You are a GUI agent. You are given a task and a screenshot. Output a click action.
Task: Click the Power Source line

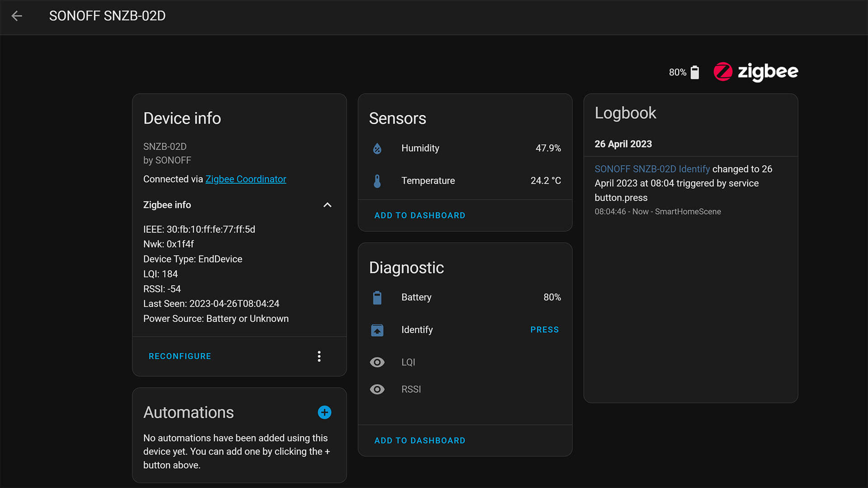216,319
